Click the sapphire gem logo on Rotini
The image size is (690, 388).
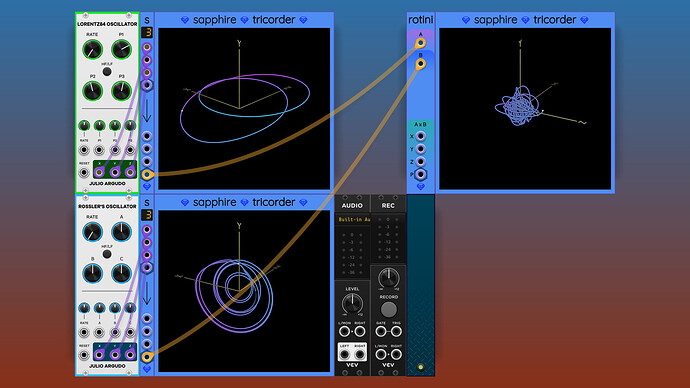(420, 187)
